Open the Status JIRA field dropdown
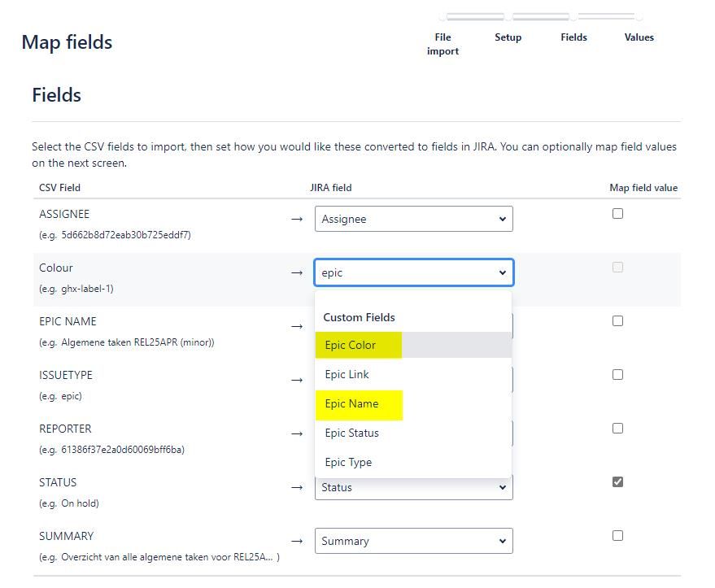This screenshot has height=588, width=715. tap(413, 487)
